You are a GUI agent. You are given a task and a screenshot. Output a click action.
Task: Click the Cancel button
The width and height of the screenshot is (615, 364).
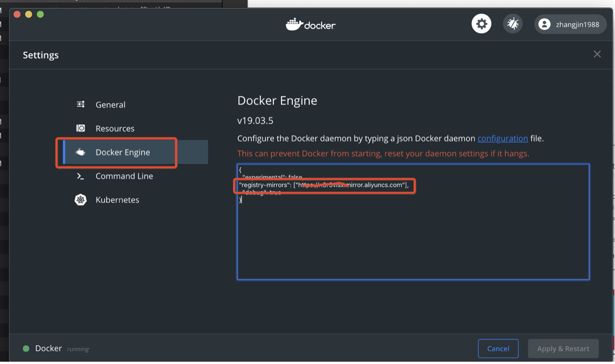click(x=498, y=348)
